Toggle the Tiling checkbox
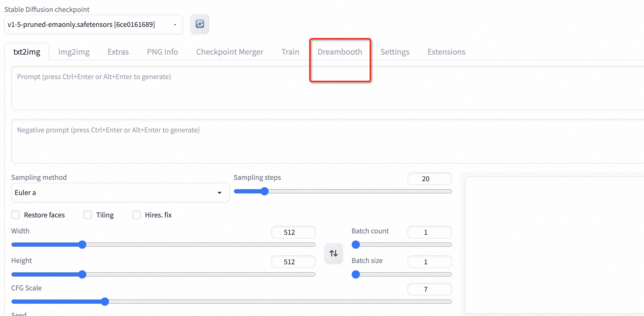 (x=88, y=215)
